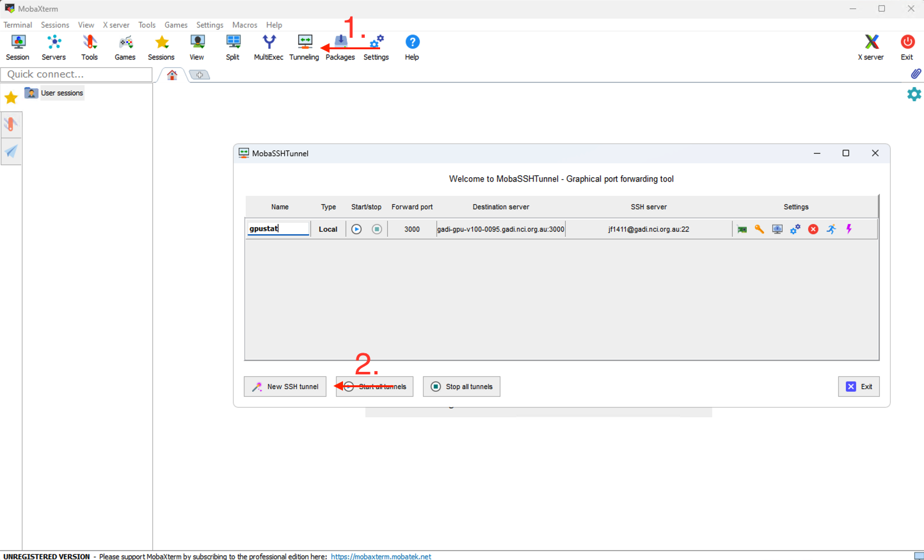Viewport: 924px width, 560px height.
Task: Switch to the Home tab
Action: click(x=172, y=75)
